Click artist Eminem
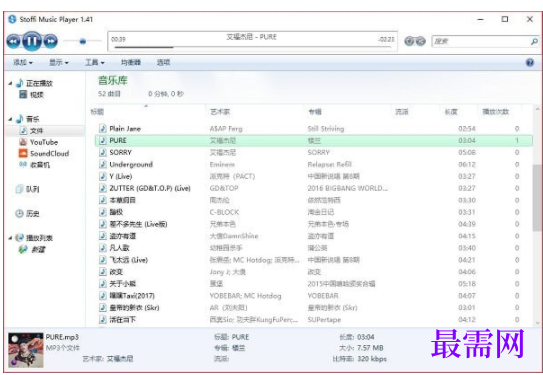 point(222,164)
